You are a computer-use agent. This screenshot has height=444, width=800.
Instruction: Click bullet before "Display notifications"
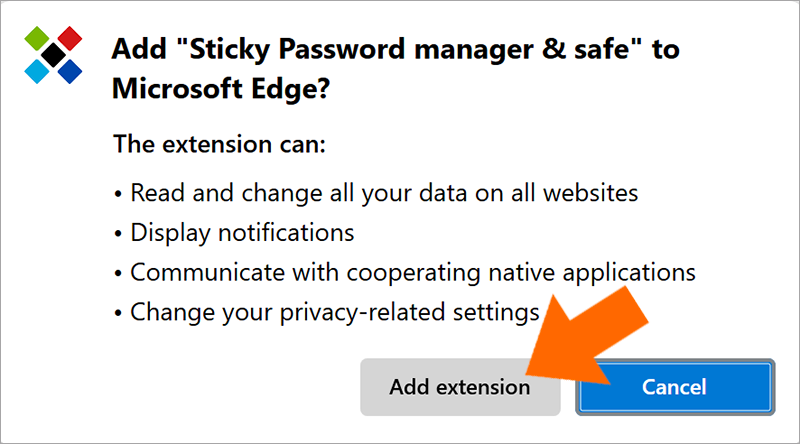pos(118,234)
